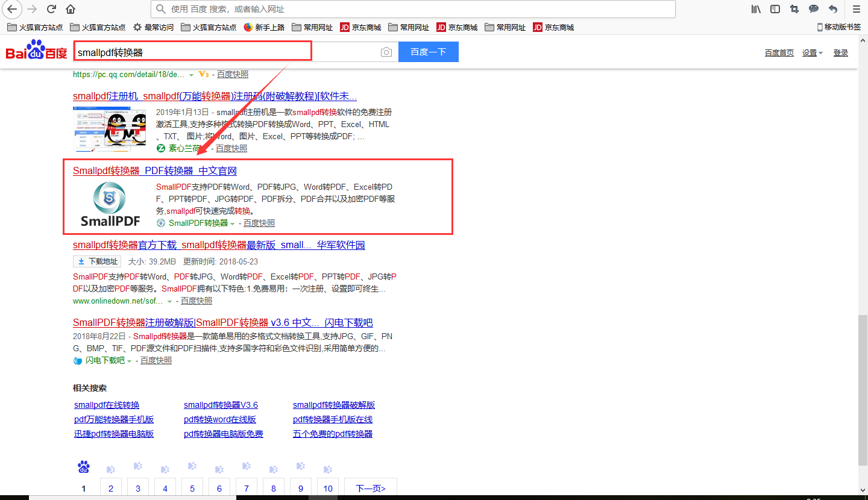The height and width of the screenshot is (500, 868).
Task: Click the magnifier icon in the address bar
Action: [160, 9]
